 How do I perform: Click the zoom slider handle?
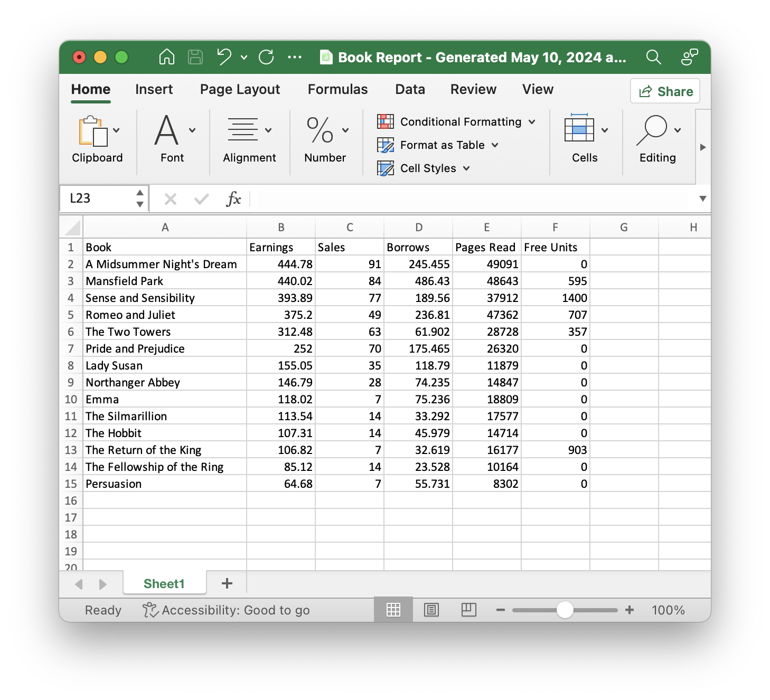click(x=565, y=610)
